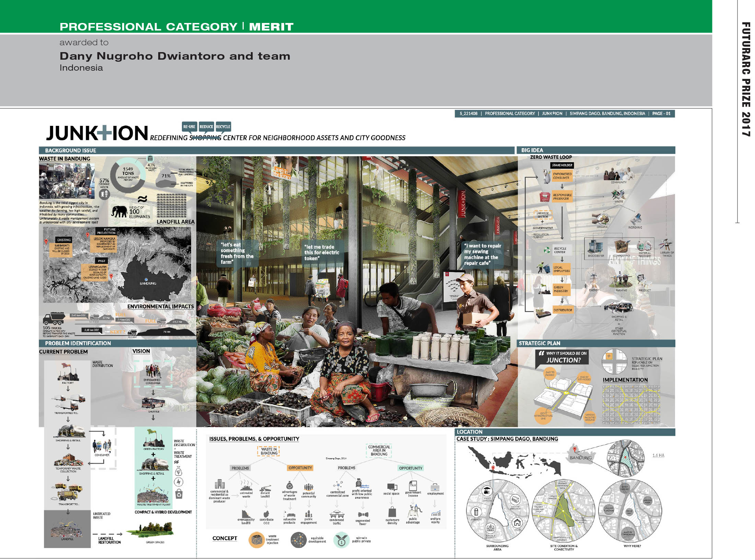Select the customers density shopping bag icon

pos(392,512)
